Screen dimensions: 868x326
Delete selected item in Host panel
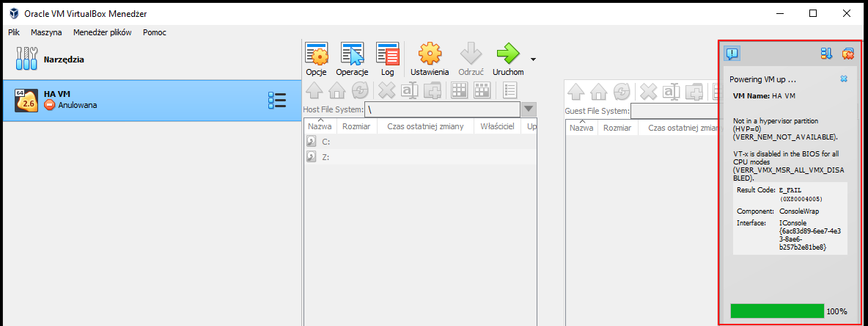386,90
